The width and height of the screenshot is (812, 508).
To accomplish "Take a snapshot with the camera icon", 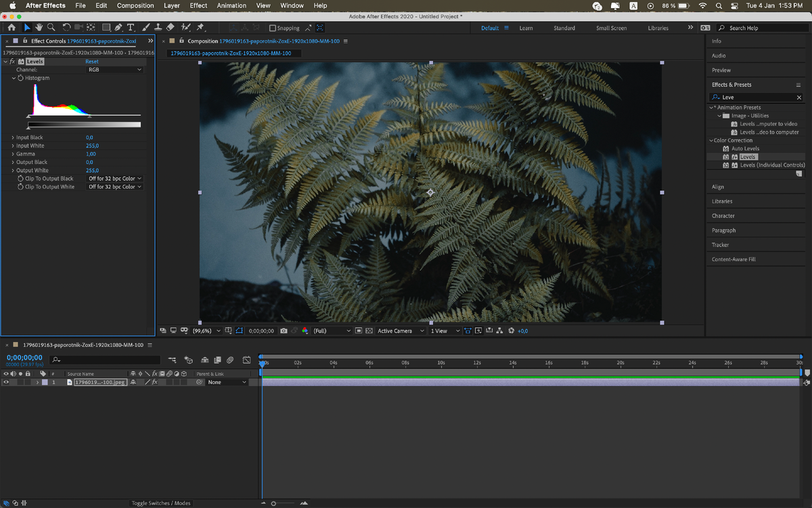I will [x=284, y=331].
